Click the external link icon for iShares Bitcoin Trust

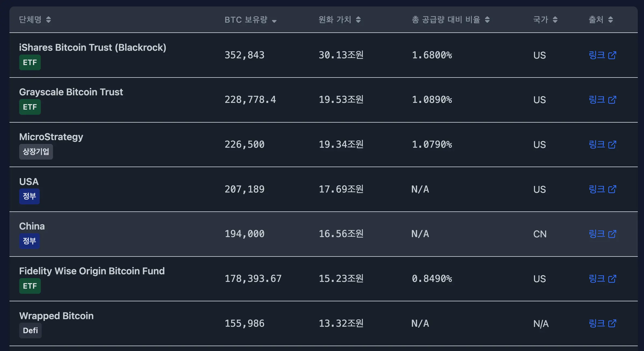[612, 55]
